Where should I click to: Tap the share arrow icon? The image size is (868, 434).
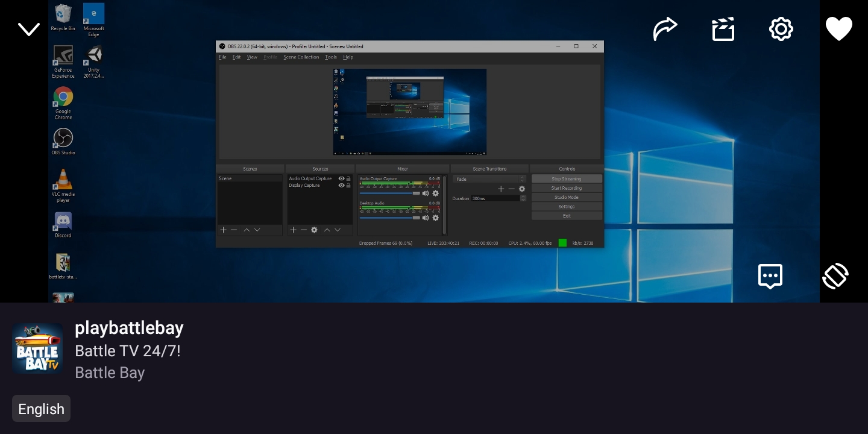click(665, 29)
